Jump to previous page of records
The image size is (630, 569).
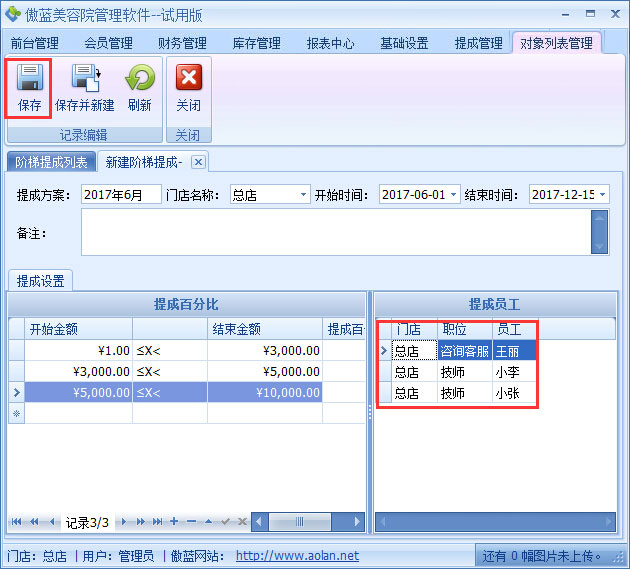coord(35,522)
